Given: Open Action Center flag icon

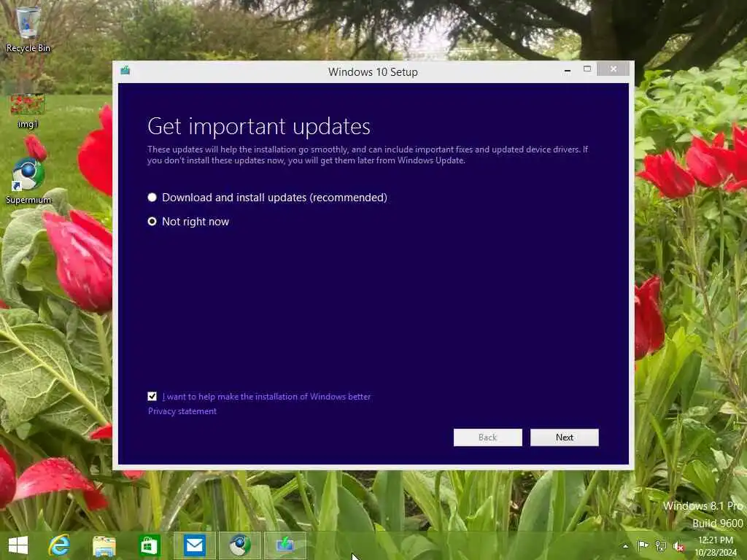Looking at the screenshot, I should point(643,545).
